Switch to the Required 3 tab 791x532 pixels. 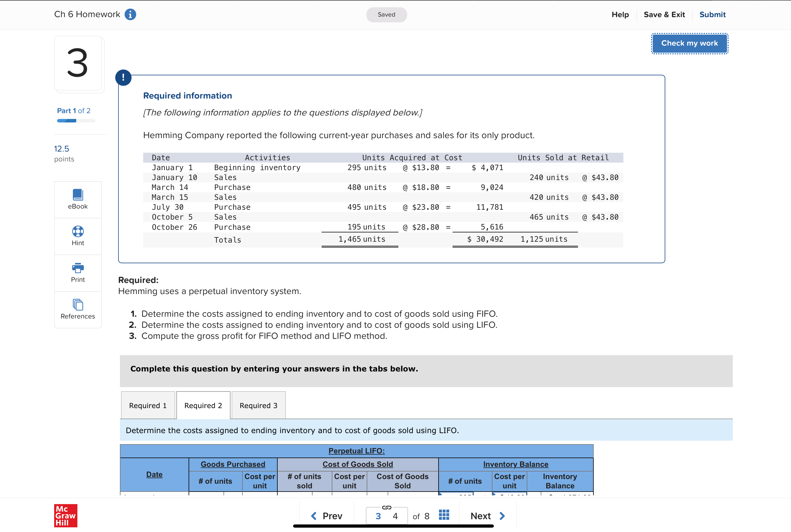(258, 405)
